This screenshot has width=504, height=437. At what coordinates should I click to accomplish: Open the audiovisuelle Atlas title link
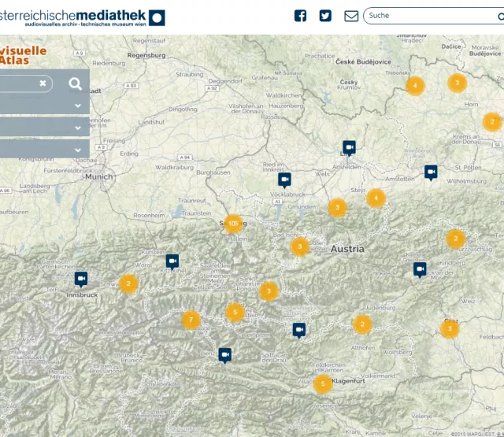pyautogui.click(x=24, y=54)
